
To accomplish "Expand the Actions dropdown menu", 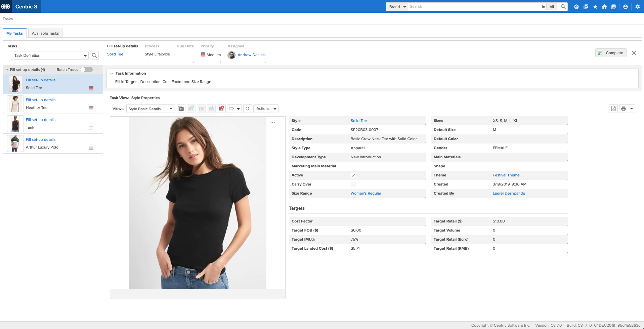I will 266,109.
